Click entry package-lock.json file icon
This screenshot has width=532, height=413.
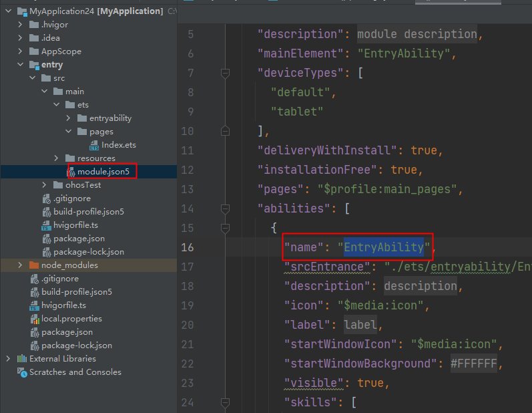pos(47,252)
